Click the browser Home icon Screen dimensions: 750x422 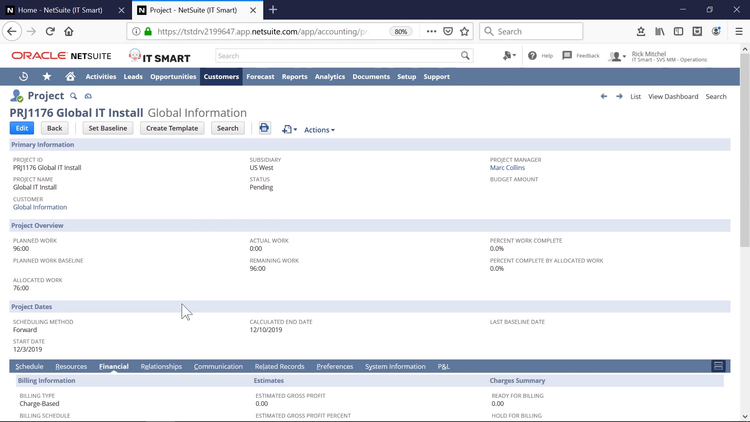(x=69, y=32)
